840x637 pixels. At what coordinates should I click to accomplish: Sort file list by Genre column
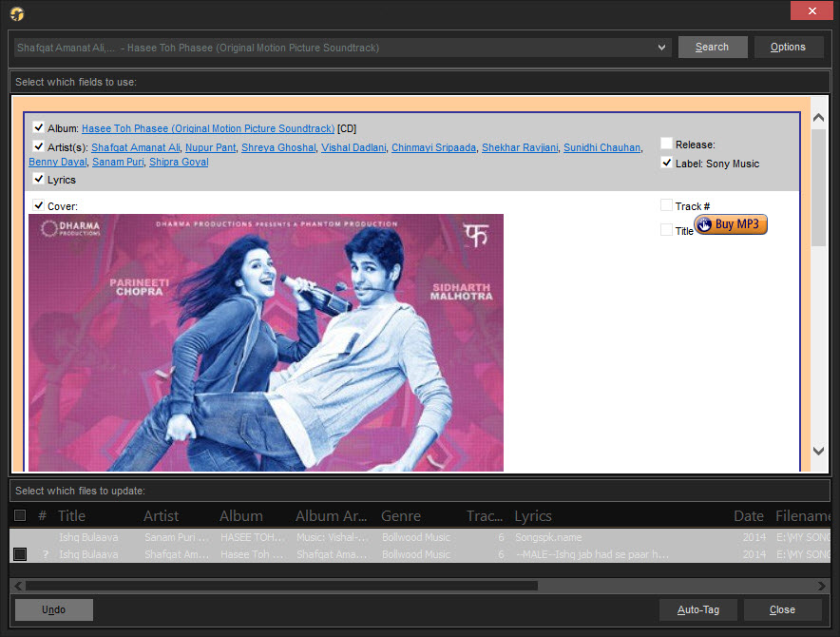pyautogui.click(x=401, y=516)
